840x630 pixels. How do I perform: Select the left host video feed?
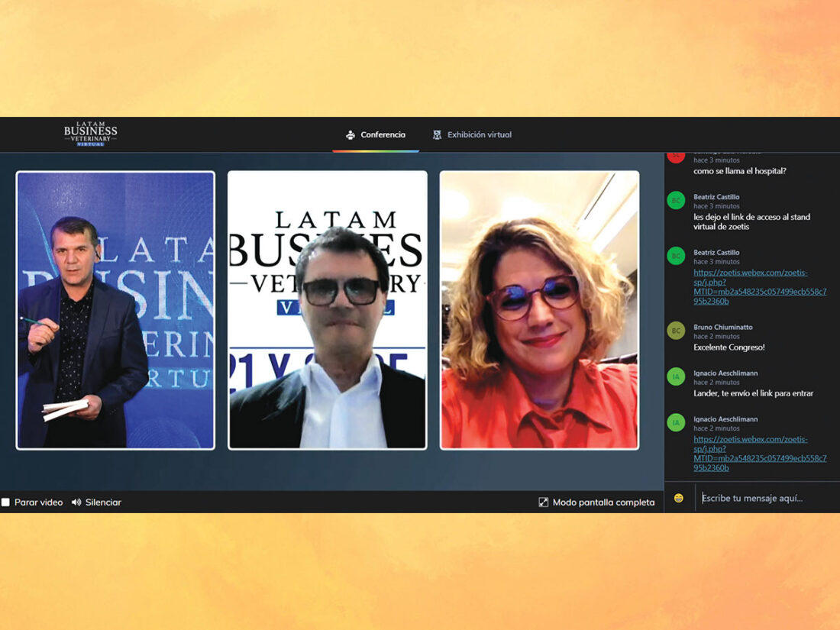pyautogui.click(x=115, y=310)
